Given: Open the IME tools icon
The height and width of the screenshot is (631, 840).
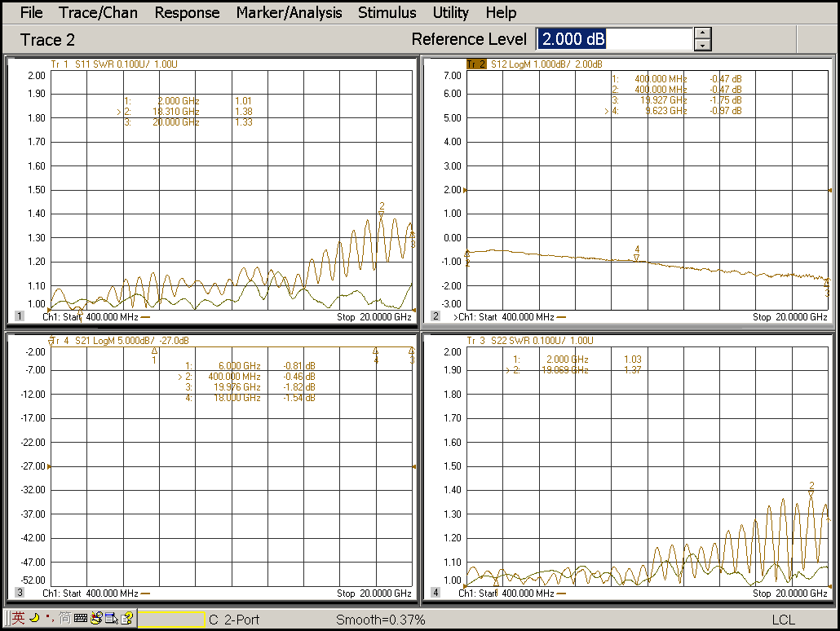Looking at the screenshot, I should click(96, 619).
